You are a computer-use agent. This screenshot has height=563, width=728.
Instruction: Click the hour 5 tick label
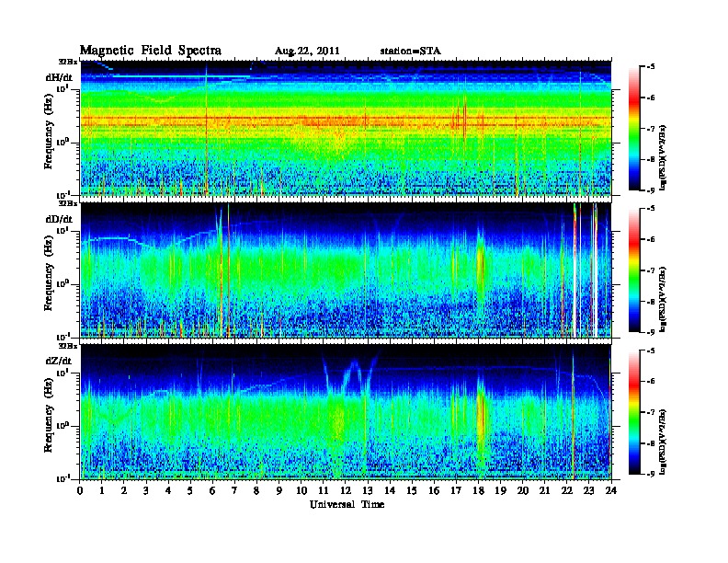190,490
